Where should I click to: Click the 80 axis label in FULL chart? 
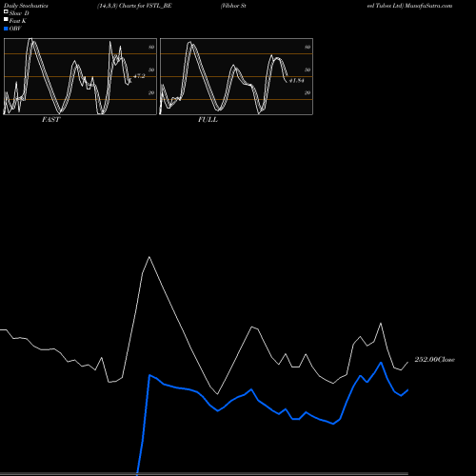point(307,47)
